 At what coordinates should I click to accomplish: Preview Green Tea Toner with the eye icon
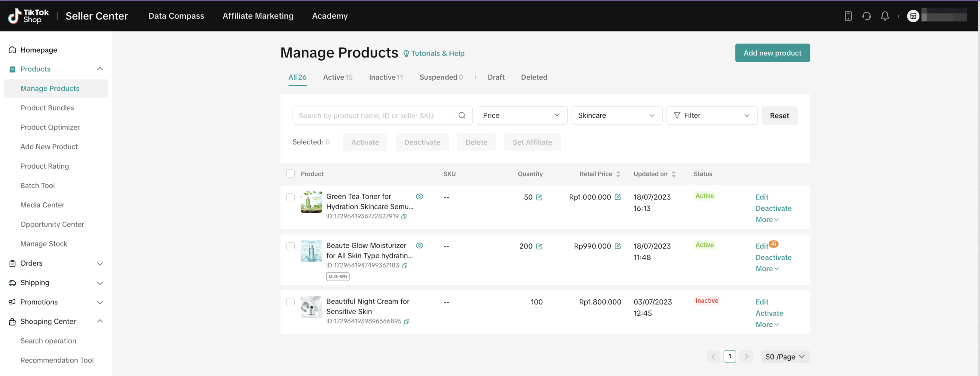[x=420, y=197]
